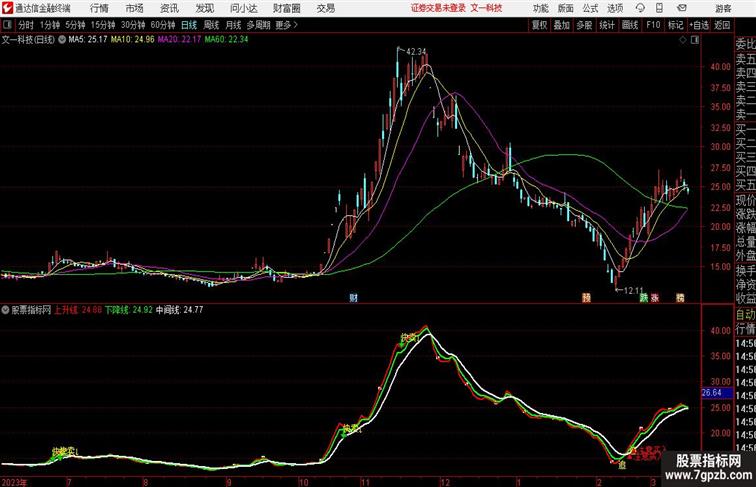The width and height of the screenshot is (756, 487).
Task: Switch to 60分钟 chart period
Action: (x=163, y=25)
